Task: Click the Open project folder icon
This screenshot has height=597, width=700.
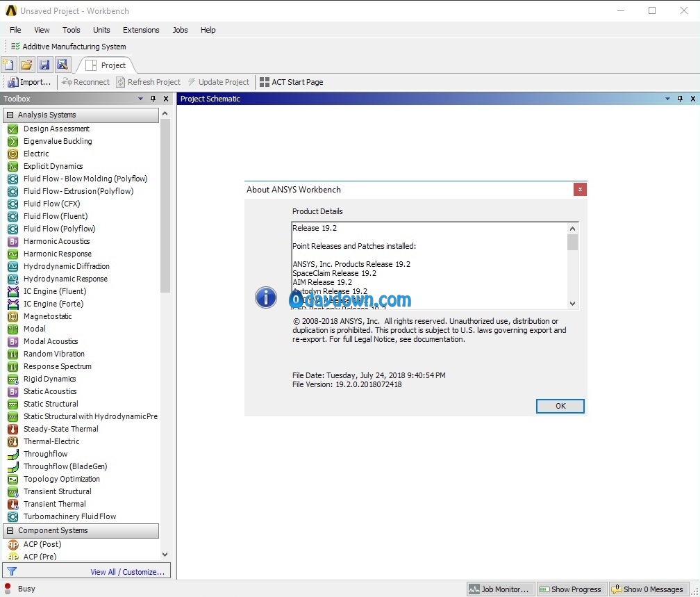Action: [x=26, y=65]
